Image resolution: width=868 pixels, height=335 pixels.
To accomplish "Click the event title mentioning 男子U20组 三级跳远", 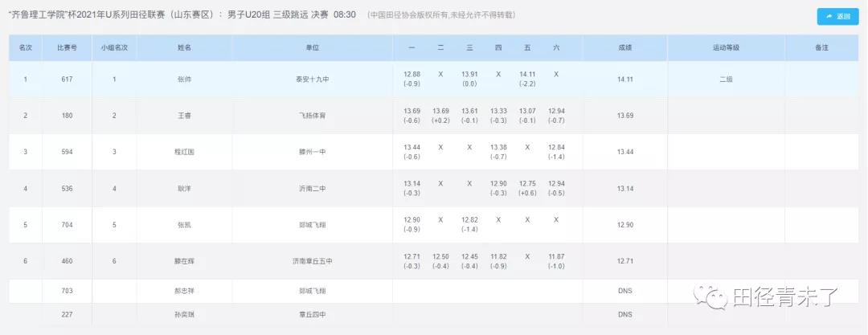I will (x=182, y=14).
